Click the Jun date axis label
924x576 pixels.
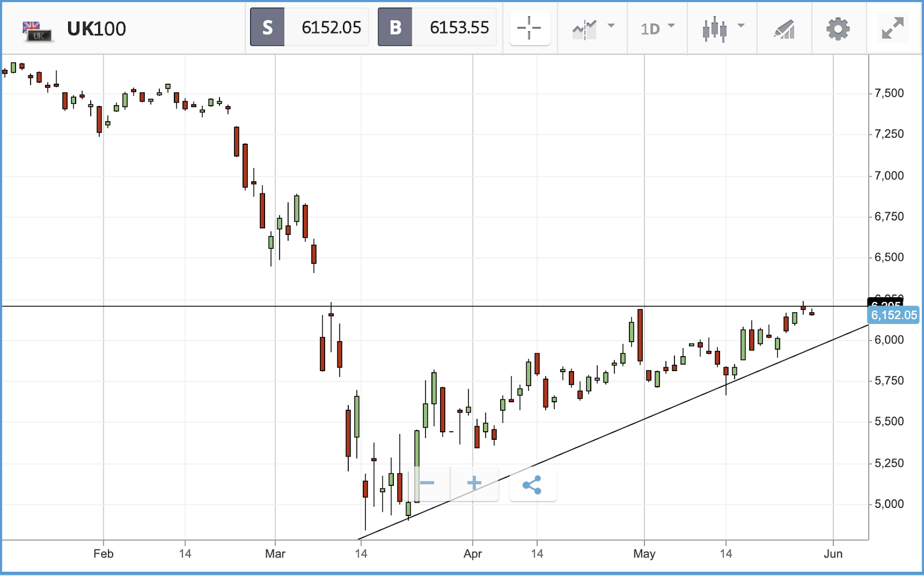[833, 554]
